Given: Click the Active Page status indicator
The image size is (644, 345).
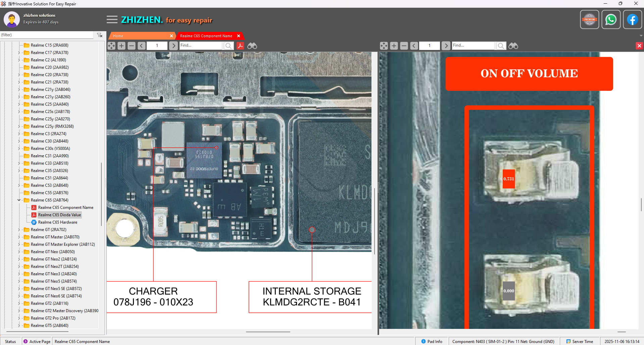Looking at the screenshot, I should pos(37,341).
